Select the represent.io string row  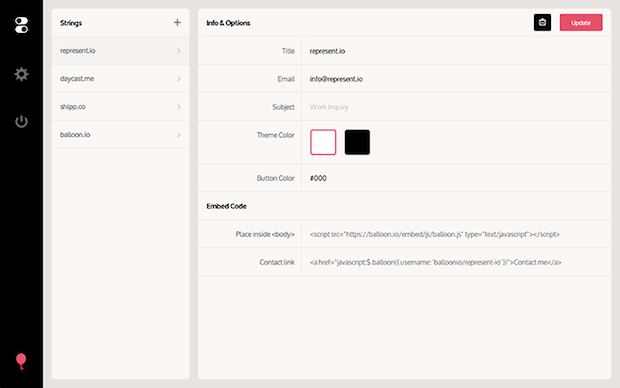(x=120, y=51)
